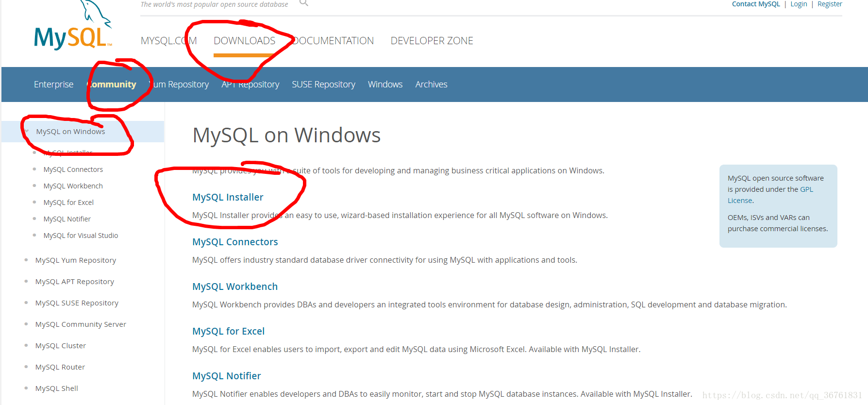Click the Login link
The height and width of the screenshot is (405, 868).
pos(799,4)
